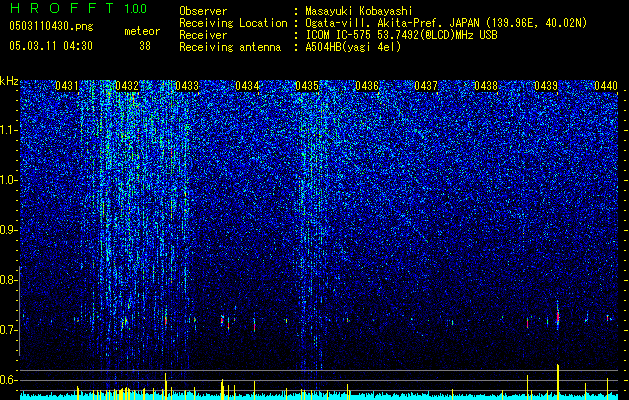629x400 pixels.
Task: Select the filename 0503110430.png
Action: (51, 26)
